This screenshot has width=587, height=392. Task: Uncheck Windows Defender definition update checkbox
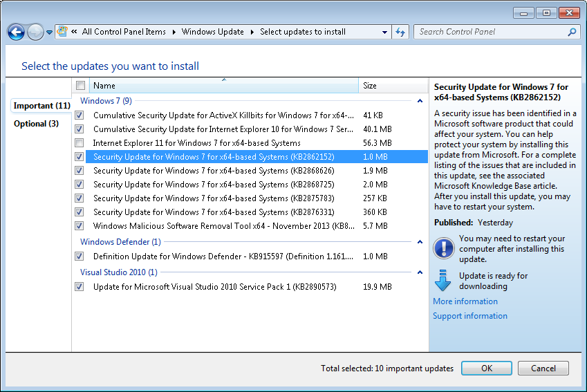80,256
